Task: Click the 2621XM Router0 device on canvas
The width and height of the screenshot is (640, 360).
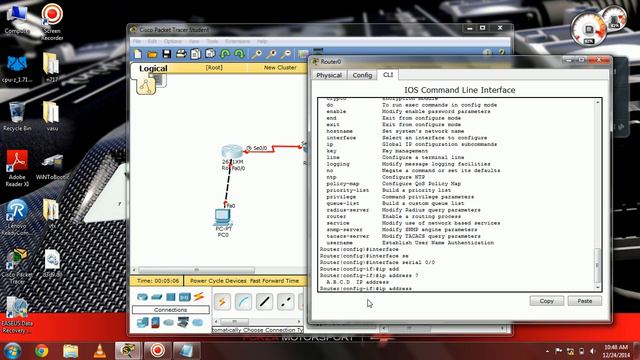Action: click(x=232, y=151)
